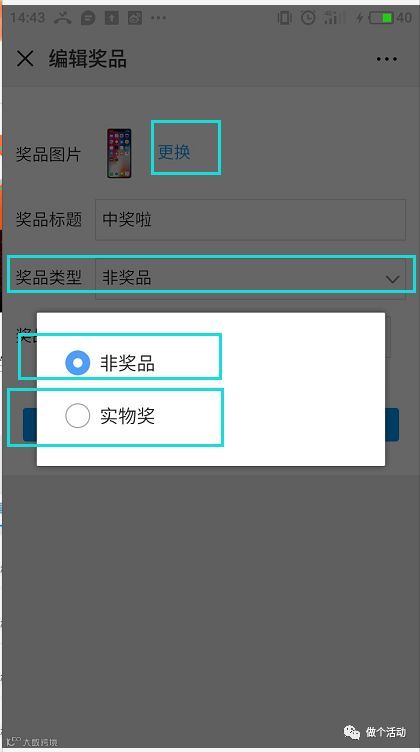
Task: Select the 非奖品 radio button
Action: [77, 363]
